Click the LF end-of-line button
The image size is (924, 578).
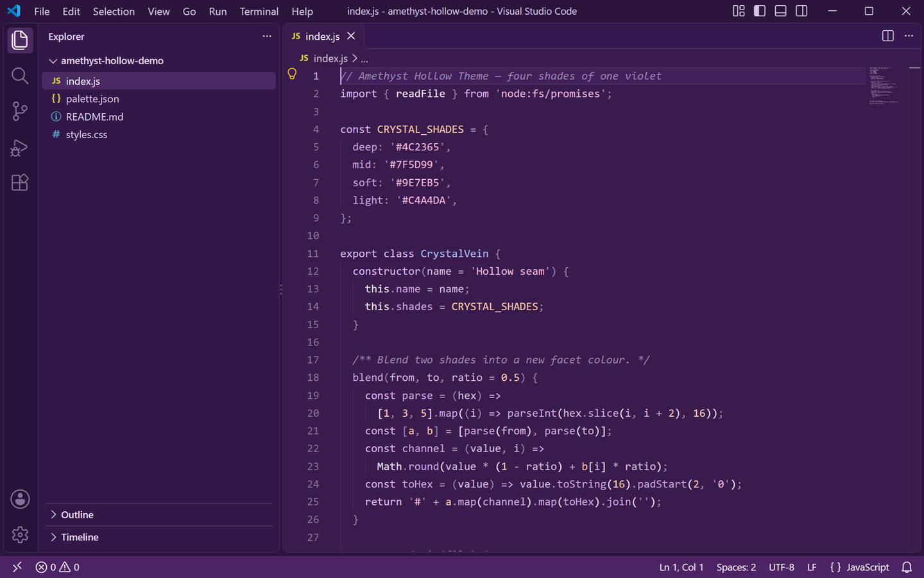click(x=812, y=567)
